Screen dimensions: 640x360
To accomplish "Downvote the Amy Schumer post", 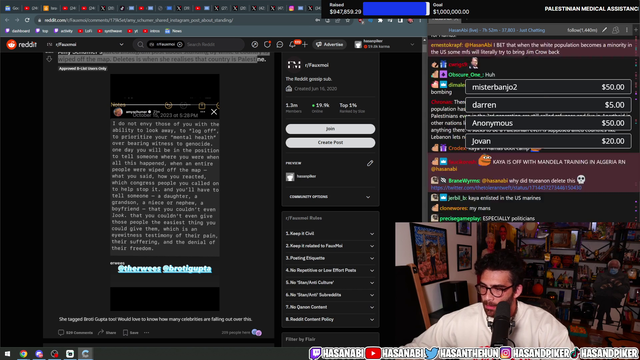I will click(x=49, y=59).
